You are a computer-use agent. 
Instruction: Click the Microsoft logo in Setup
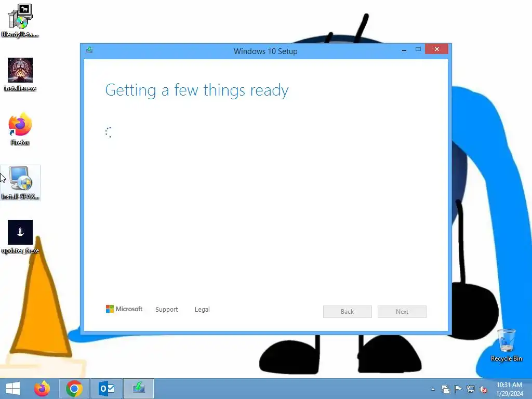[124, 309]
